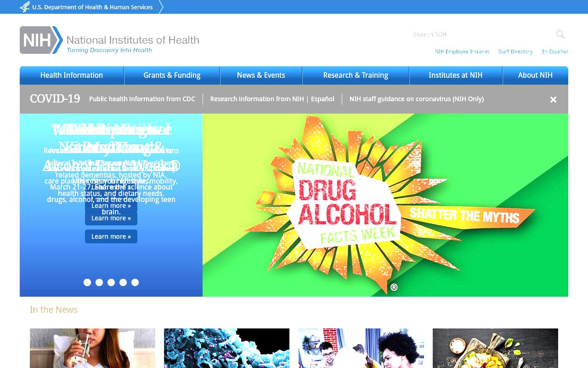Image resolution: width=588 pixels, height=368 pixels.
Task: Select the third carousel slide dot
Action: [111, 282]
